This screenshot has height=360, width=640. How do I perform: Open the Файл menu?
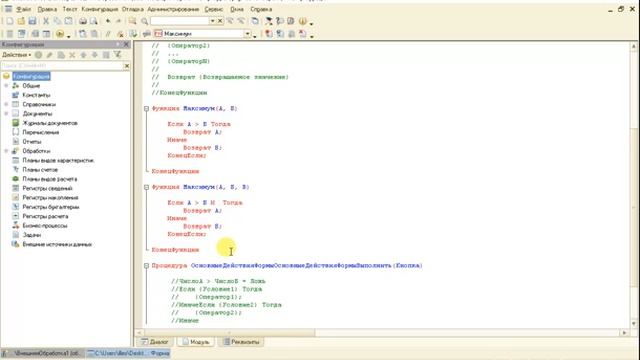pyautogui.click(x=24, y=9)
